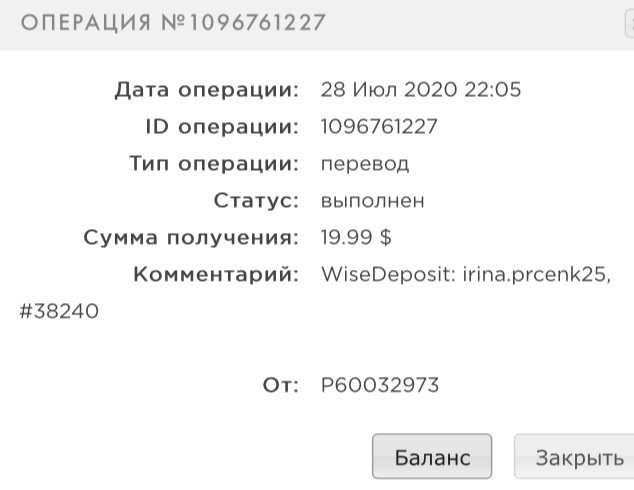This screenshot has width=634, height=490.
Task: Select the sender account P60032973
Action: click(x=379, y=386)
